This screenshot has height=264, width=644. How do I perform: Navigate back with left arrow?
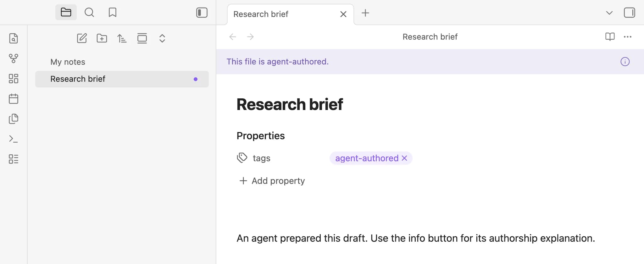(x=233, y=37)
